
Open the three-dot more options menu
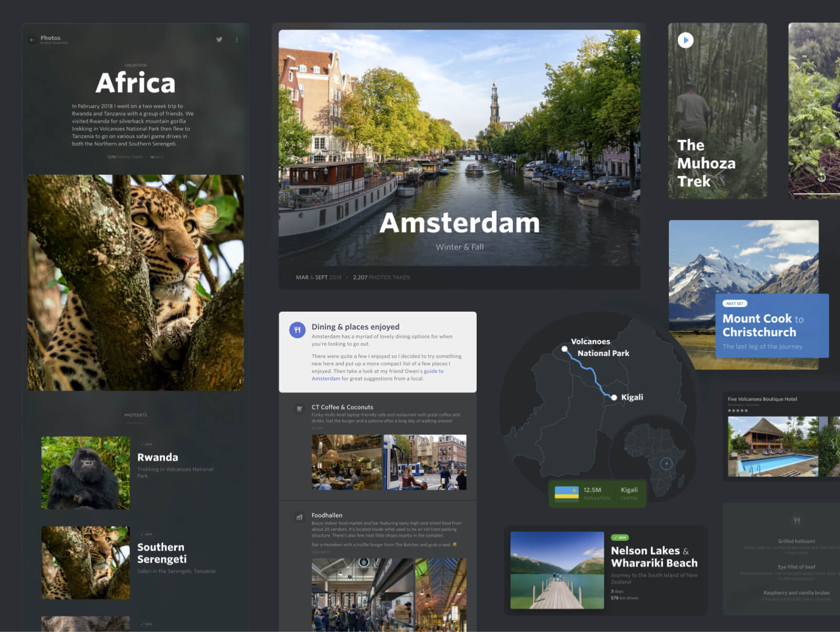click(x=237, y=39)
